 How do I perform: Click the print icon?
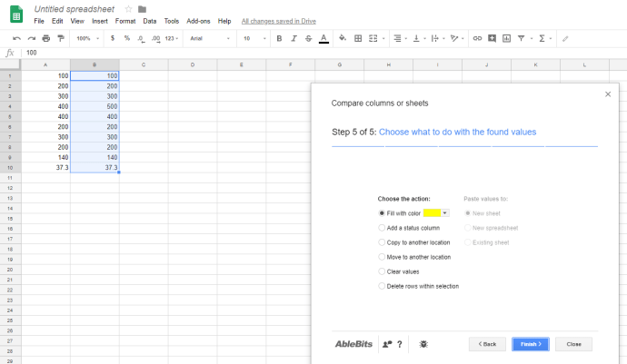coord(46,39)
